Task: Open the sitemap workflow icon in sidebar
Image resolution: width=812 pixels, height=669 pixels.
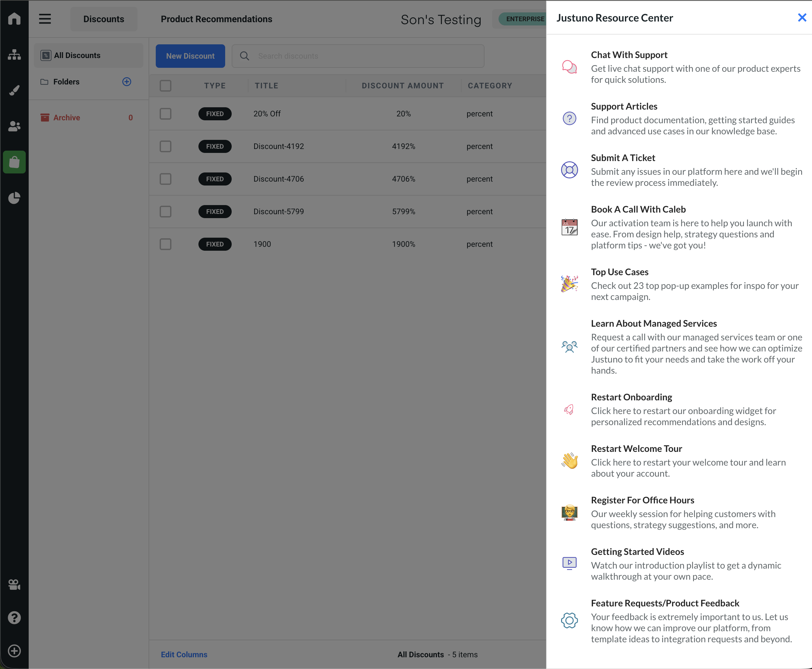Action: point(14,54)
